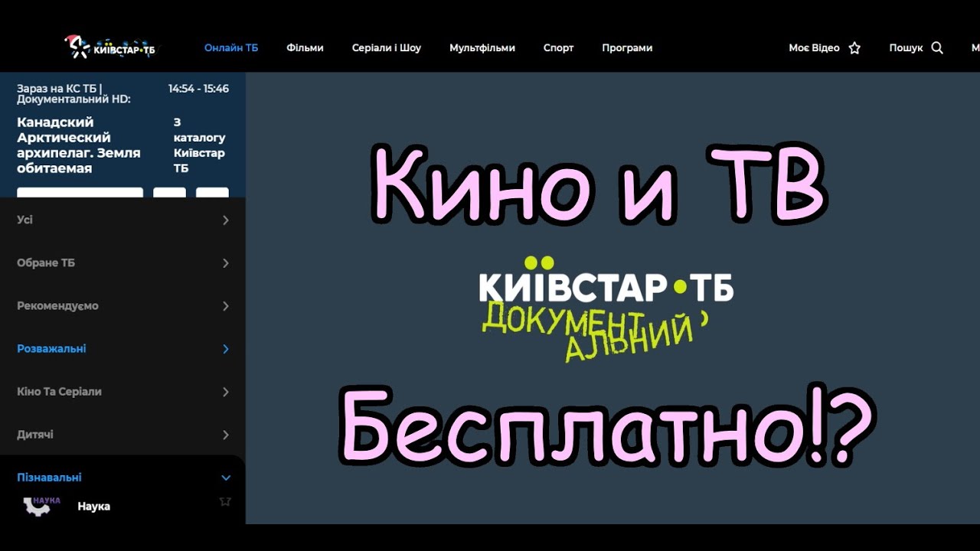This screenshot has height=551, width=980.
Task: Open Серіали і Шоу section
Action: click(x=387, y=47)
